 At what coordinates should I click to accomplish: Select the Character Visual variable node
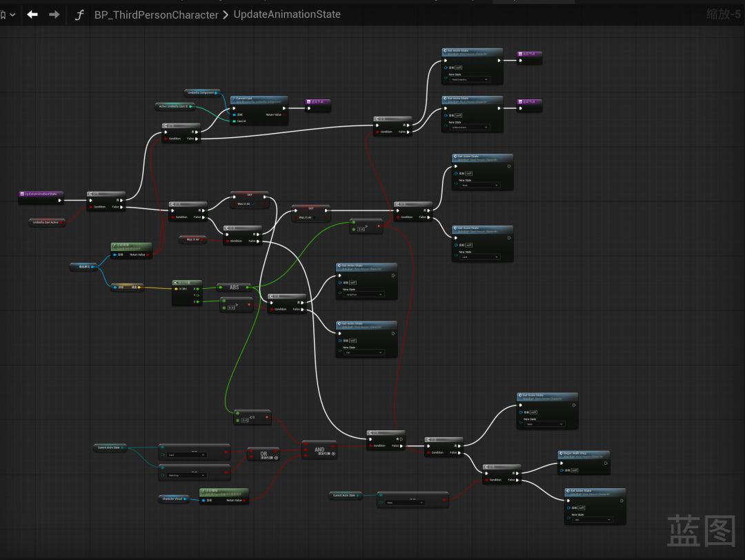coord(173,499)
